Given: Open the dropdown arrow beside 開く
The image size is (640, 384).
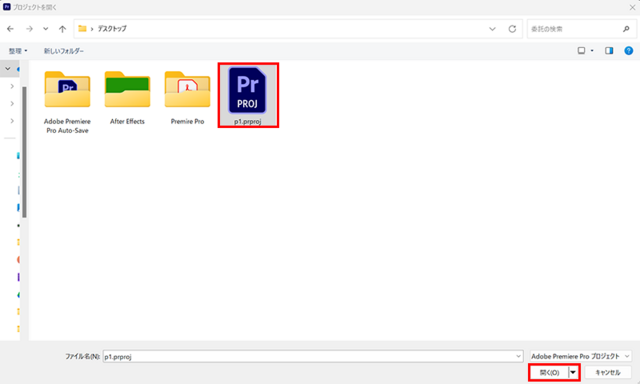Looking at the screenshot, I should pyautogui.click(x=573, y=373).
